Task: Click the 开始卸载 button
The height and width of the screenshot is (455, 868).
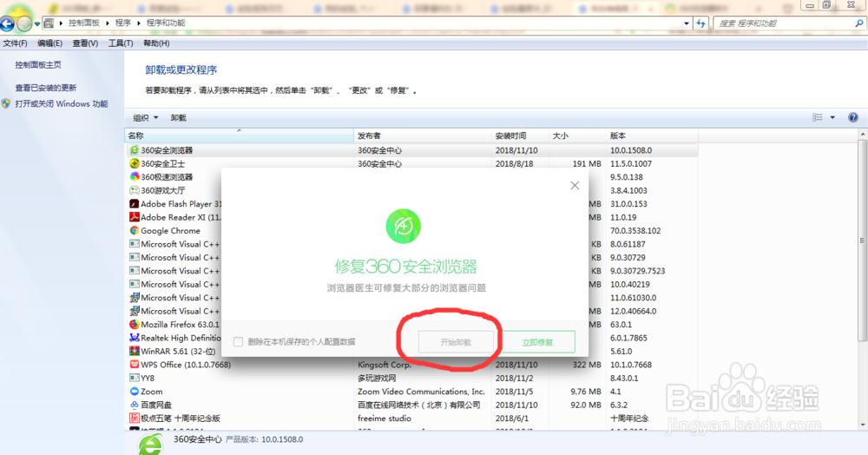Action: 456,342
